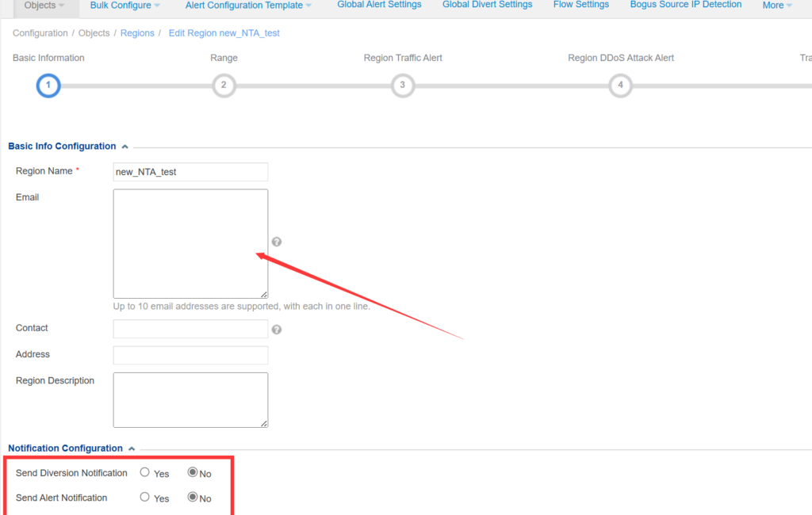Click the Regions breadcrumb link
Image resolution: width=812 pixels, height=515 pixels.
tap(137, 32)
